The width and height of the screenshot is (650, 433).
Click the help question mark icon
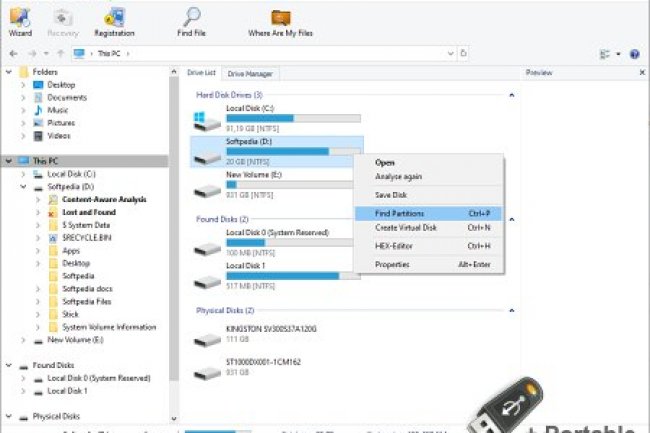(x=635, y=53)
